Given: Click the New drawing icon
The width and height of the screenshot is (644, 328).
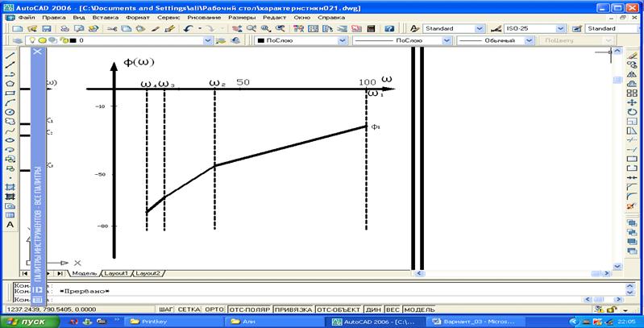Looking at the screenshot, I should 17,29.
